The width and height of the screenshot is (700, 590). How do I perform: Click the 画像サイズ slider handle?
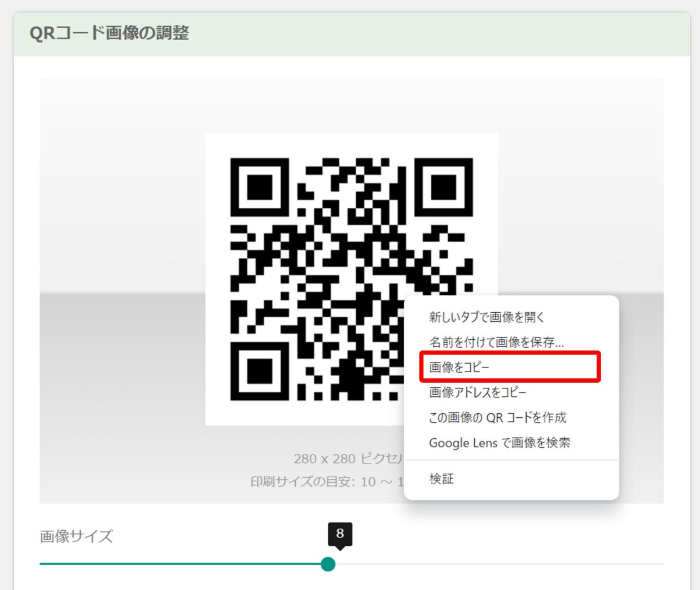328,564
